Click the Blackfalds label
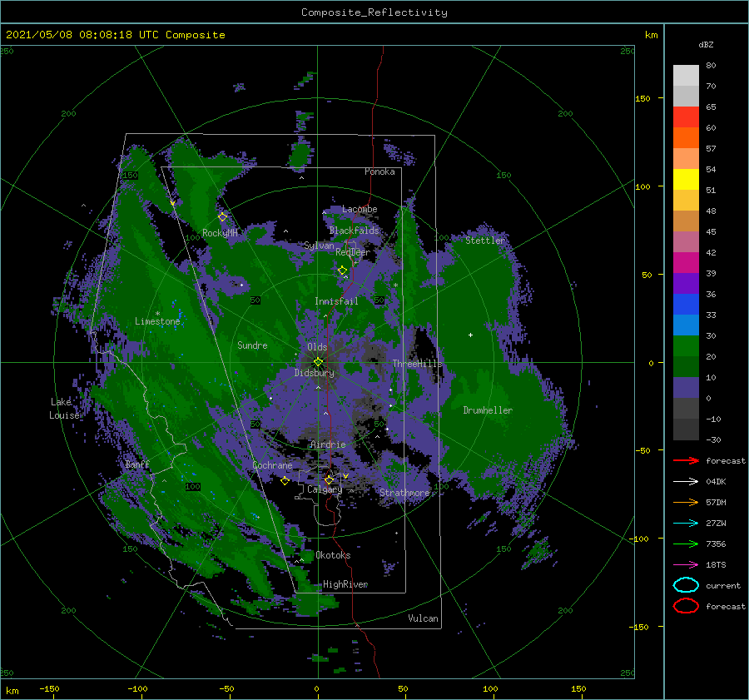Image resolution: width=749 pixels, height=700 pixels. point(354,231)
